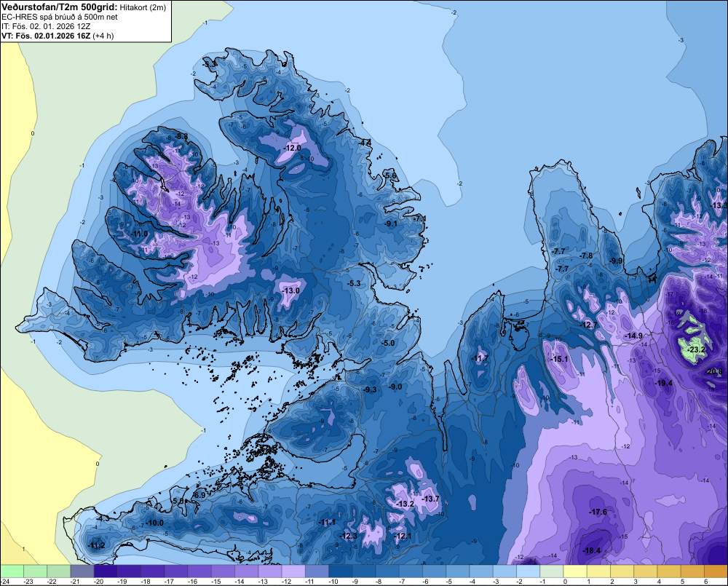
Task: Select the -17.6 temperature value
Action: click(598, 512)
